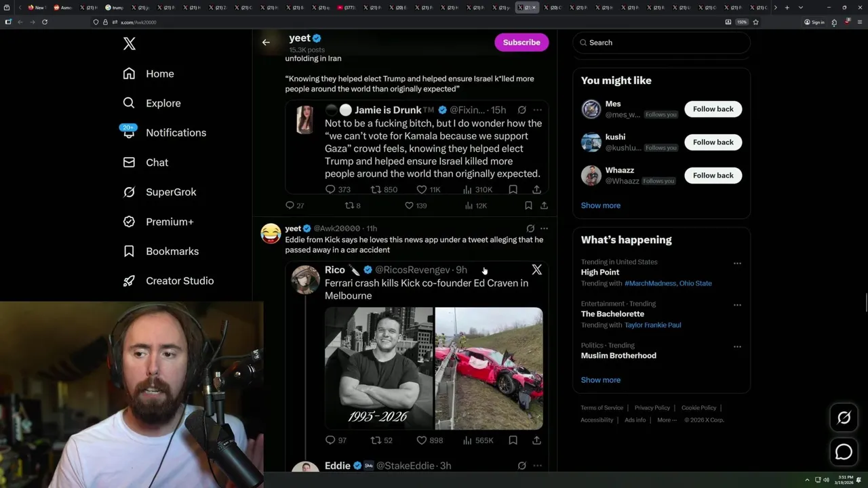The image size is (868, 488).
Task: Share the Jamie is Drunk post
Action: point(536,190)
